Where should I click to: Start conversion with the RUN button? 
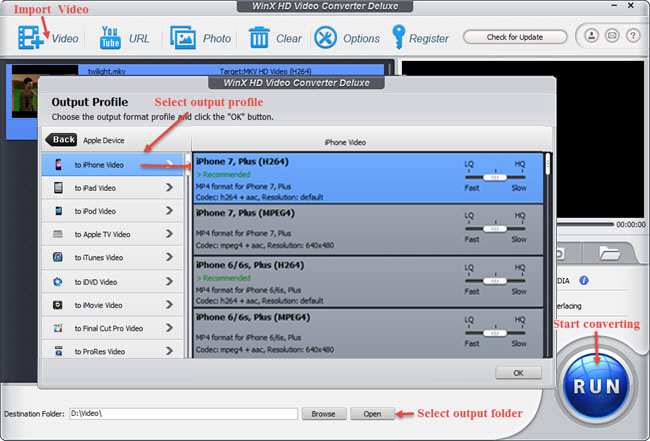point(597,386)
